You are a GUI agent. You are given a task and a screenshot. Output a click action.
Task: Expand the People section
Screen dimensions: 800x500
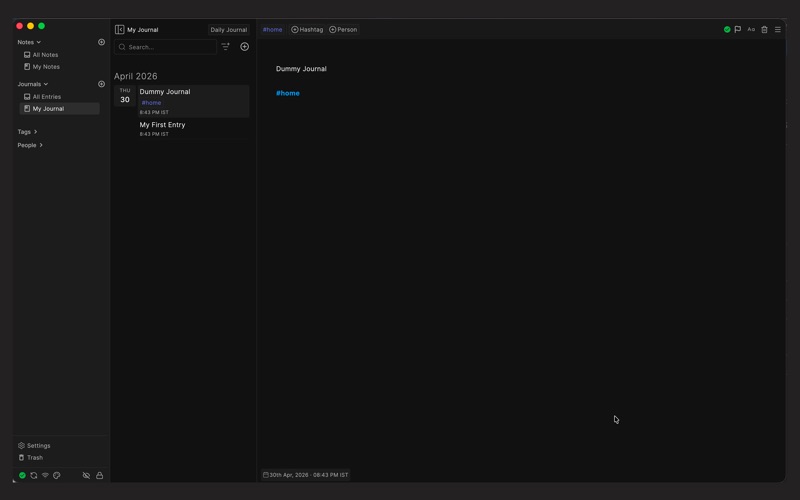(30, 145)
